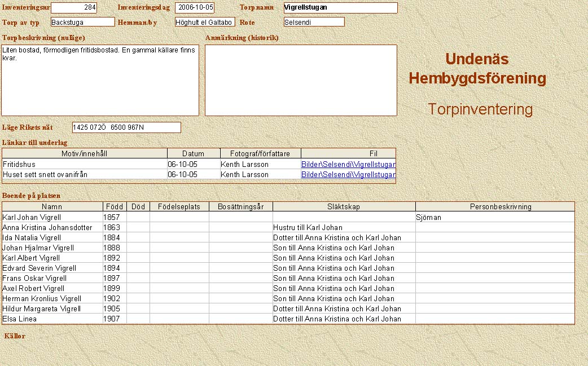Click the Sjöman person description cell

tap(494, 217)
